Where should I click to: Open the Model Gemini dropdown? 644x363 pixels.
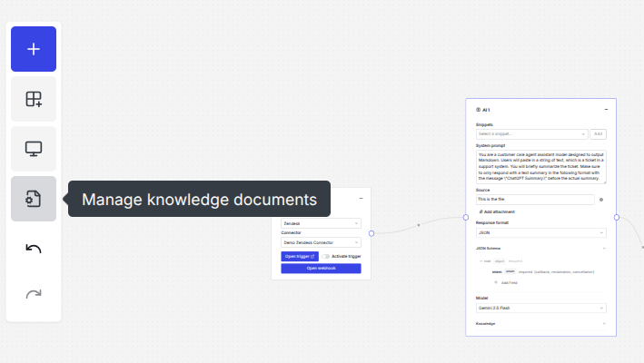[x=541, y=308]
